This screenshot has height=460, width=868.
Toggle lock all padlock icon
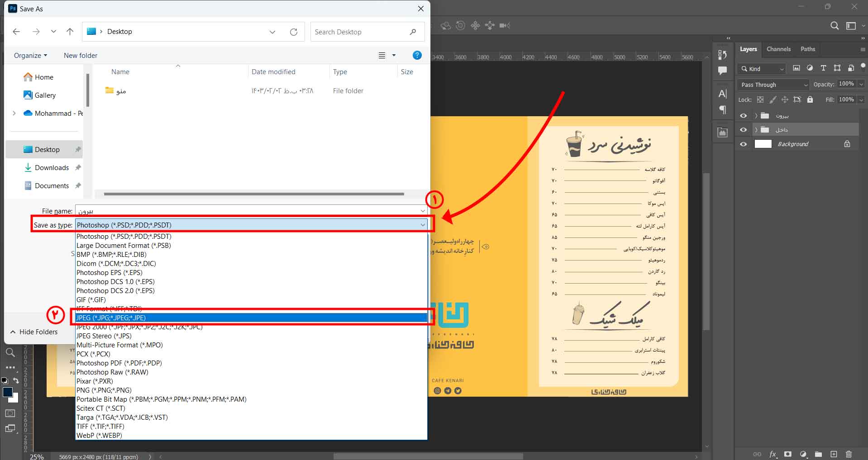coord(810,100)
